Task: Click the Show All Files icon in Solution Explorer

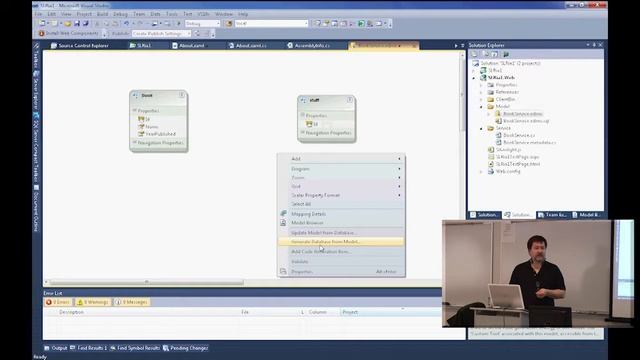Action: (486, 54)
